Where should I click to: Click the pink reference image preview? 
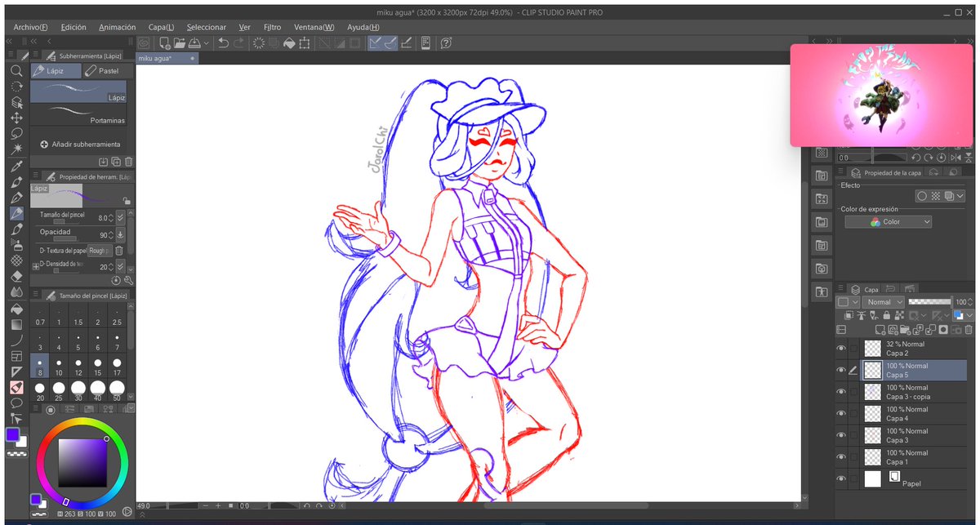pyautogui.click(x=881, y=96)
